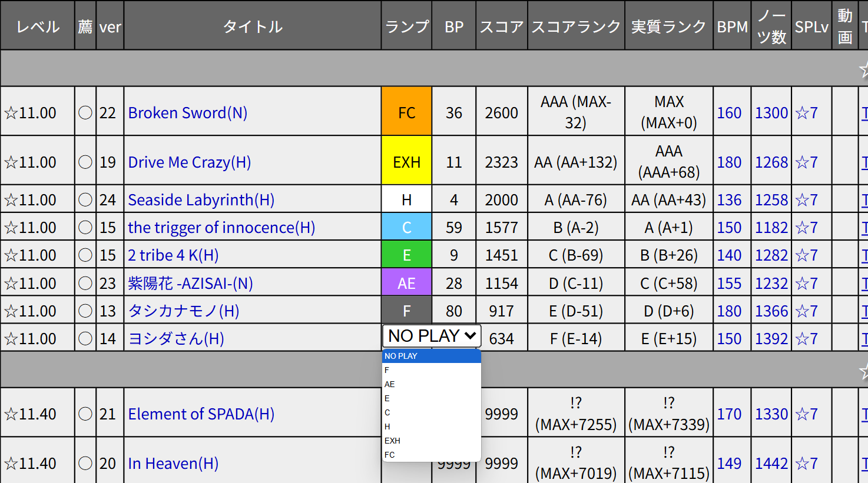Viewport: 868px width, 483px height.
Task: Choose H in the open lamp list
Action: click(432, 427)
